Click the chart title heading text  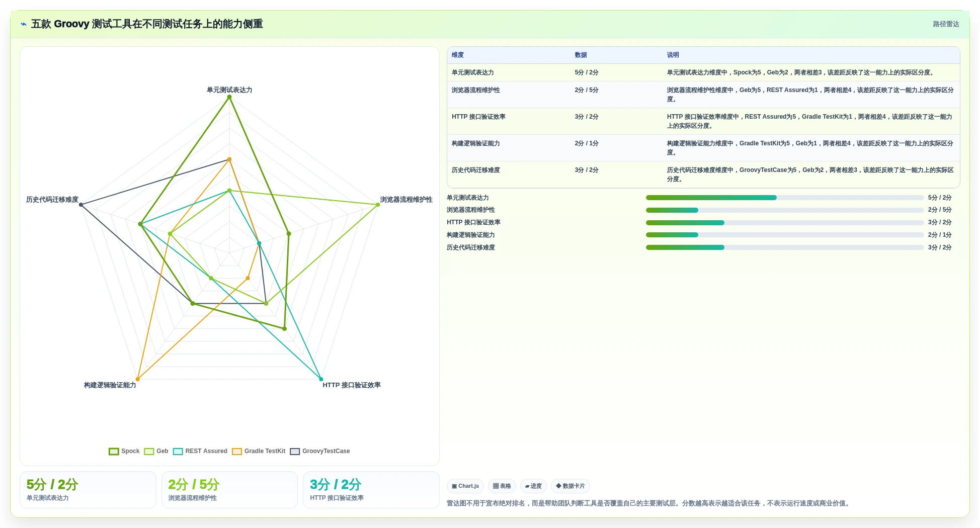point(147,24)
